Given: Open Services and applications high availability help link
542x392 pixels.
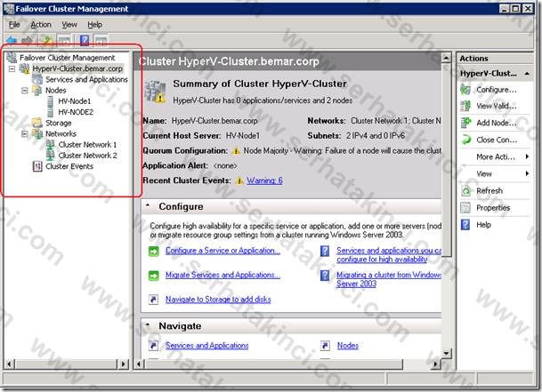Looking at the screenshot, I should click(389, 255).
